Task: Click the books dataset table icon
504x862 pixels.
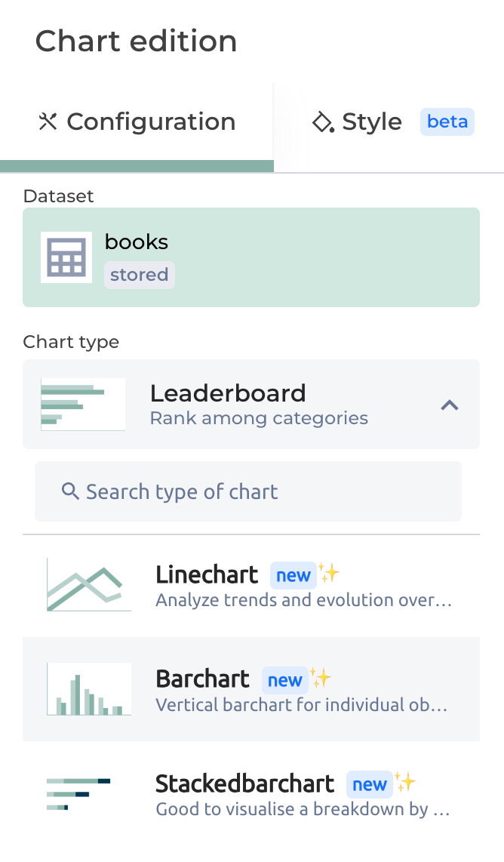Action: pos(66,257)
